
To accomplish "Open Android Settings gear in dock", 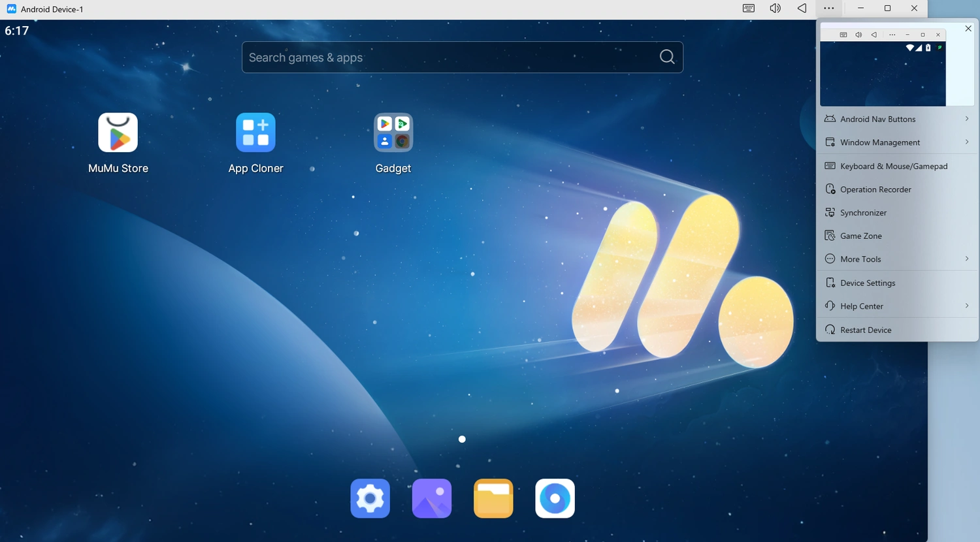I will (x=370, y=498).
